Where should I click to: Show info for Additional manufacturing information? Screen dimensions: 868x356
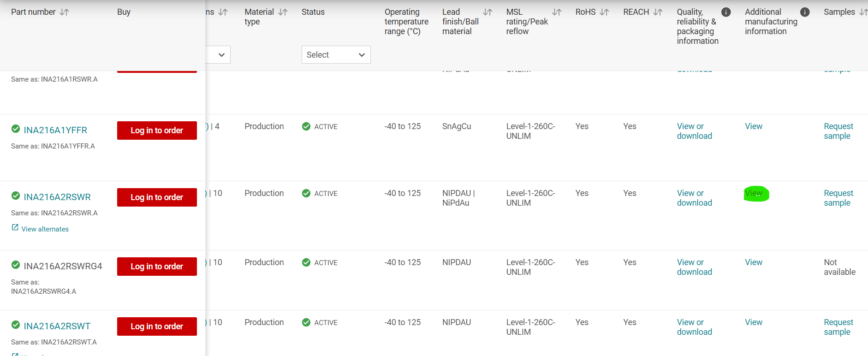(805, 12)
